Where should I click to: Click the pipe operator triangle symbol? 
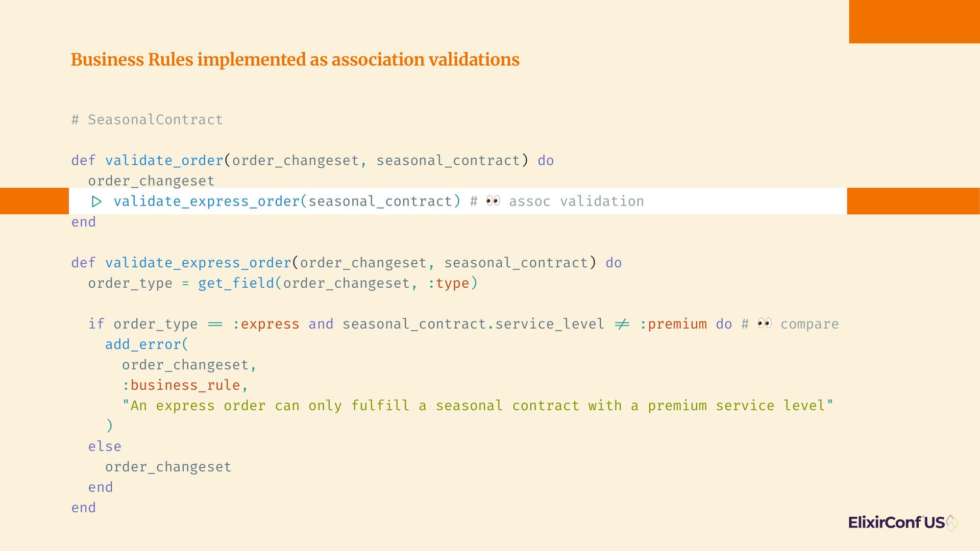coord(96,202)
